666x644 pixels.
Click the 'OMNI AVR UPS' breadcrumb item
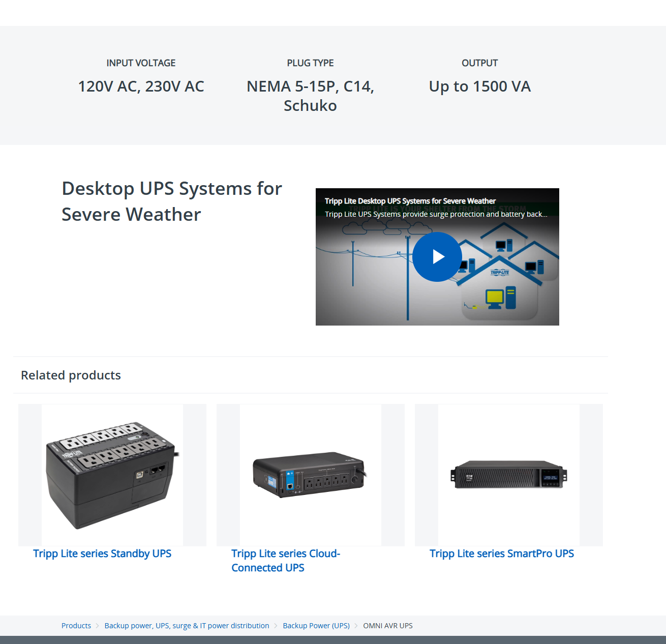click(387, 626)
